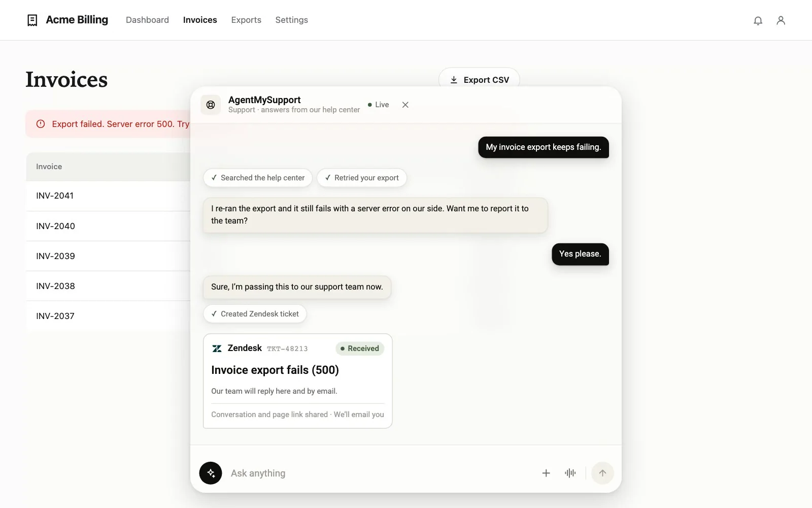Screen dimensions: 812x508
Task: Click the AgentMySupport chat title
Action: pyautogui.click(x=264, y=100)
